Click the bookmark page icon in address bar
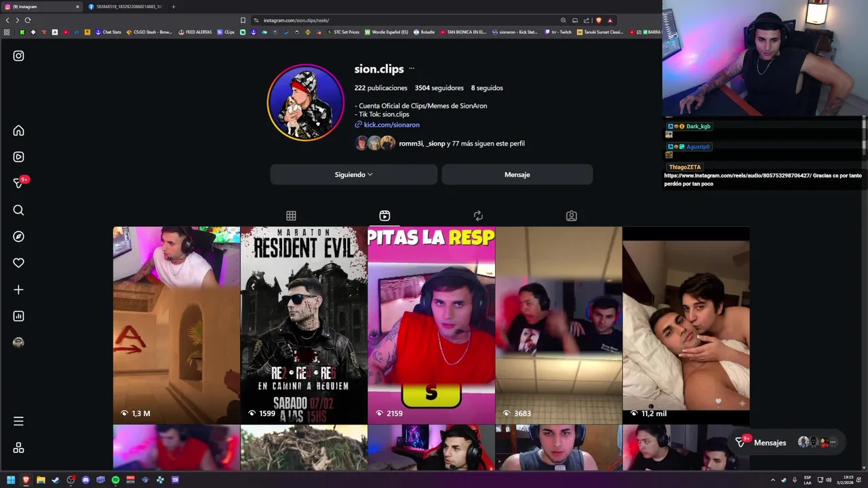868x488 pixels. click(x=243, y=20)
